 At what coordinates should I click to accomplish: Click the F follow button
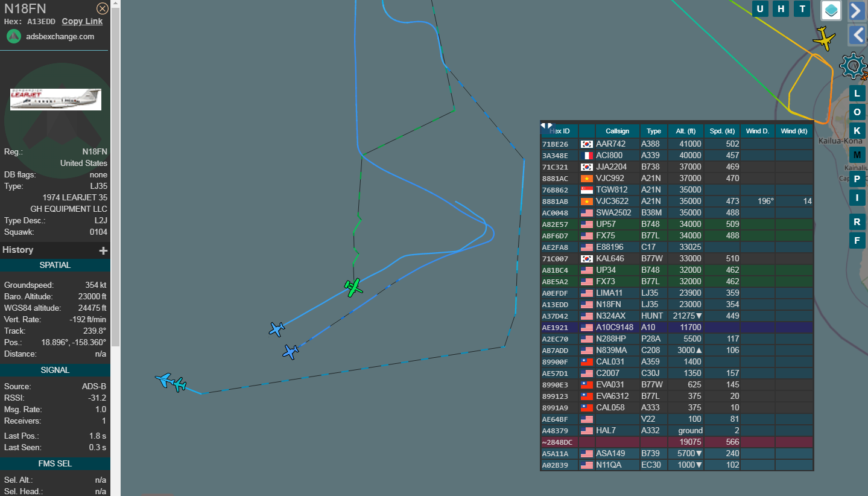click(x=857, y=240)
